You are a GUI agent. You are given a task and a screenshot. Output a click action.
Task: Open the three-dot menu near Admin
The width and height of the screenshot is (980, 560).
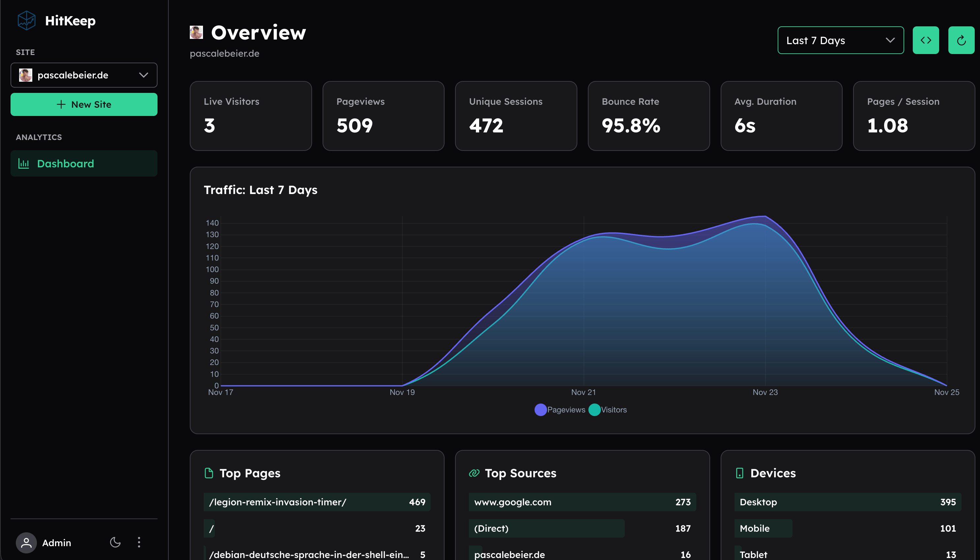(139, 543)
